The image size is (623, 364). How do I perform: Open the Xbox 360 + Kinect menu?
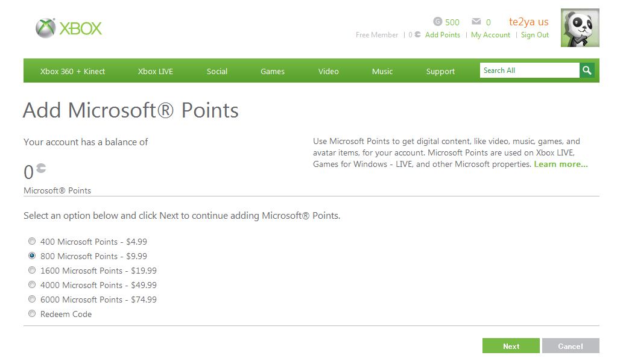coord(73,72)
